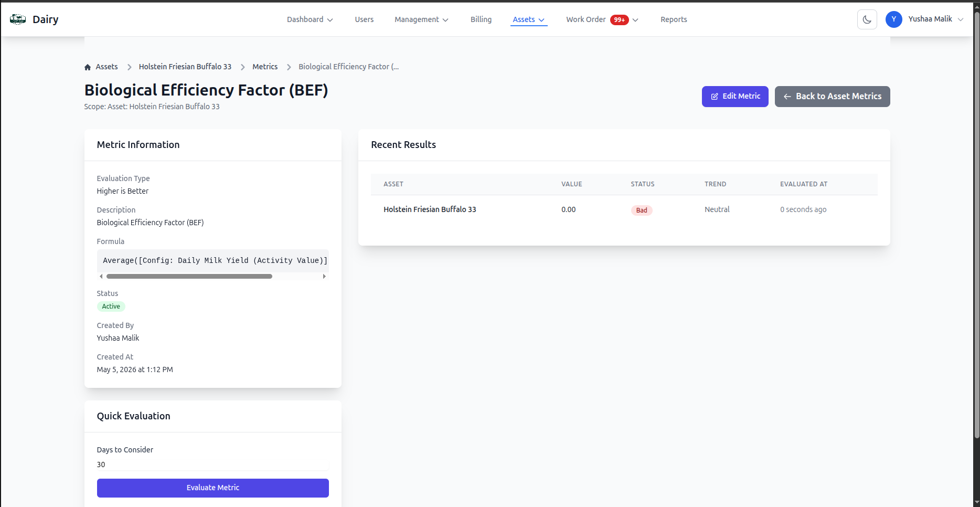Go to the Assets breadcrumb link
The width and height of the screenshot is (980, 507).
tap(106, 67)
